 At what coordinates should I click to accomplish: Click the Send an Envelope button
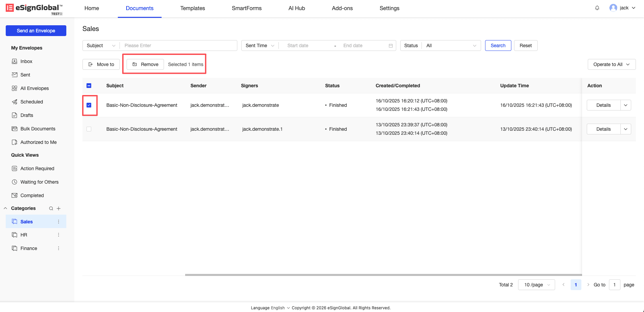36,31
